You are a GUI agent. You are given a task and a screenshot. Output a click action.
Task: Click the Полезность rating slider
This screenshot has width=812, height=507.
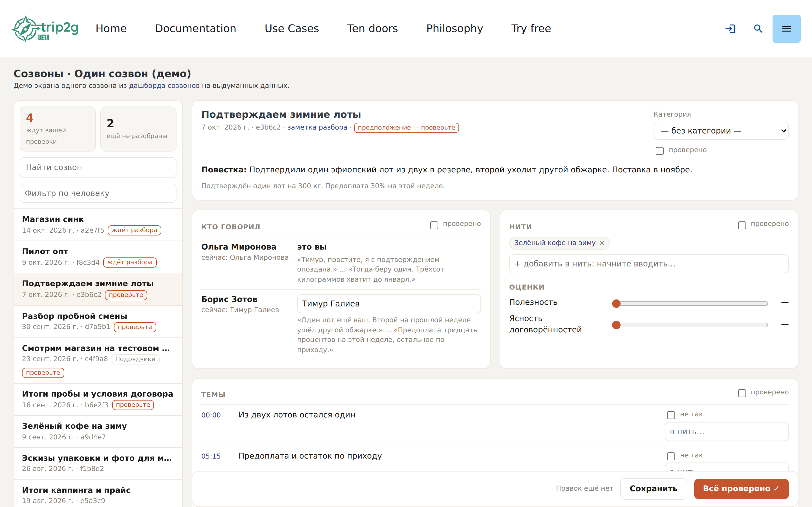(x=692, y=303)
